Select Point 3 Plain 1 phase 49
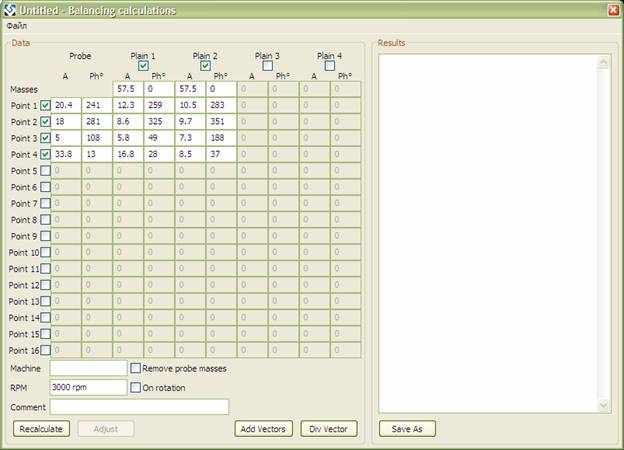 (x=159, y=138)
